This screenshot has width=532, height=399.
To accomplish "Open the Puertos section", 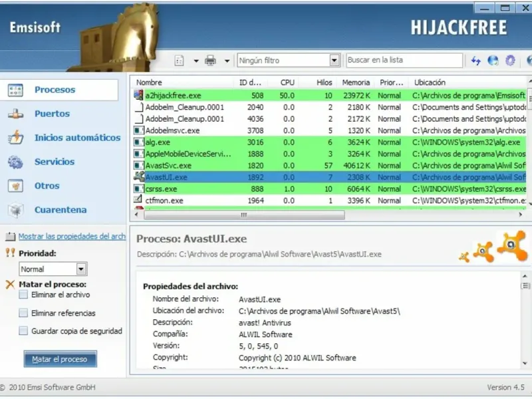I will (52, 114).
